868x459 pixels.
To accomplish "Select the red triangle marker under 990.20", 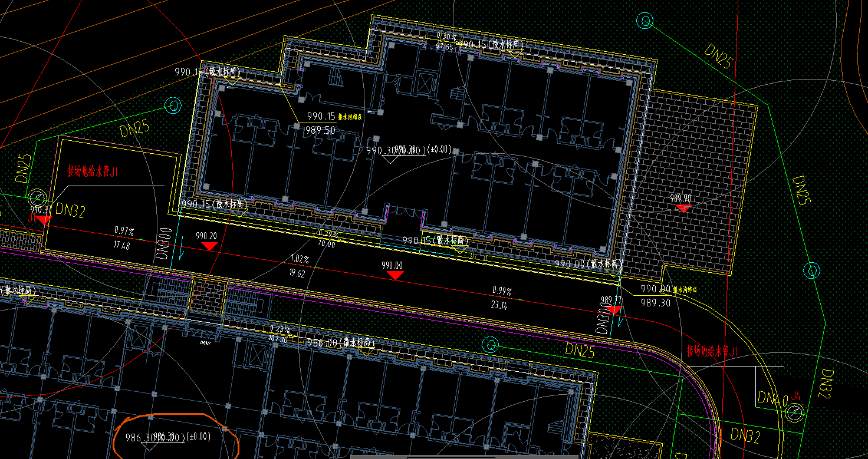I will [x=209, y=246].
